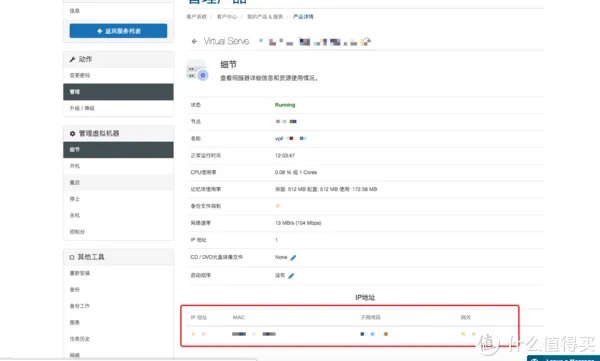Image resolution: width=600 pixels, height=361 pixels.
Task: Click the 没有 boot order value
Action: (280, 275)
